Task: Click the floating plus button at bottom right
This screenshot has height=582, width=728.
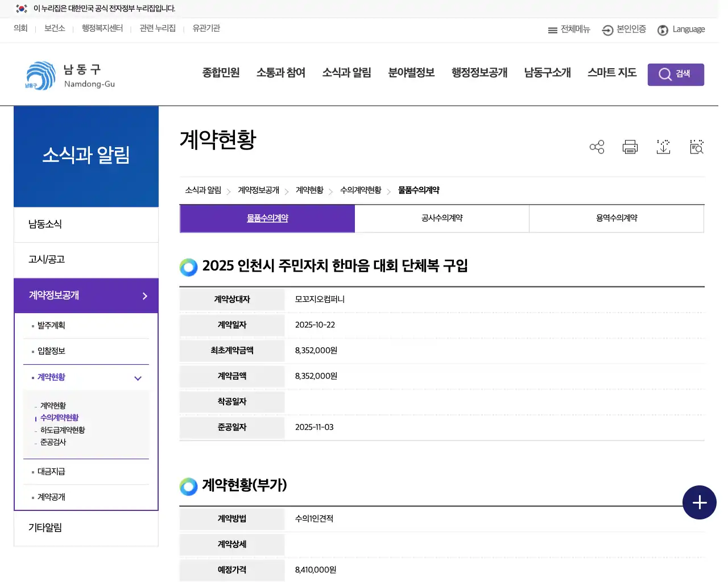Action: (x=699, y=502)
